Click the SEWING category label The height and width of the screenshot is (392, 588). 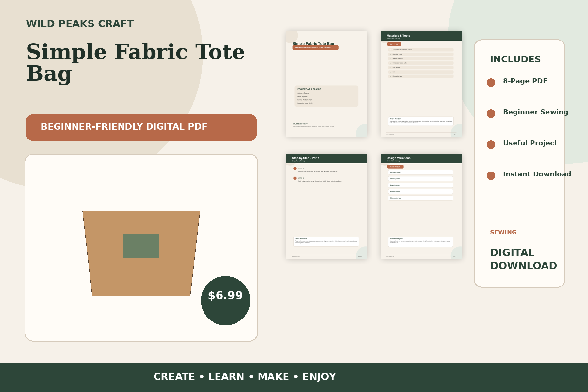pos(503,232)
